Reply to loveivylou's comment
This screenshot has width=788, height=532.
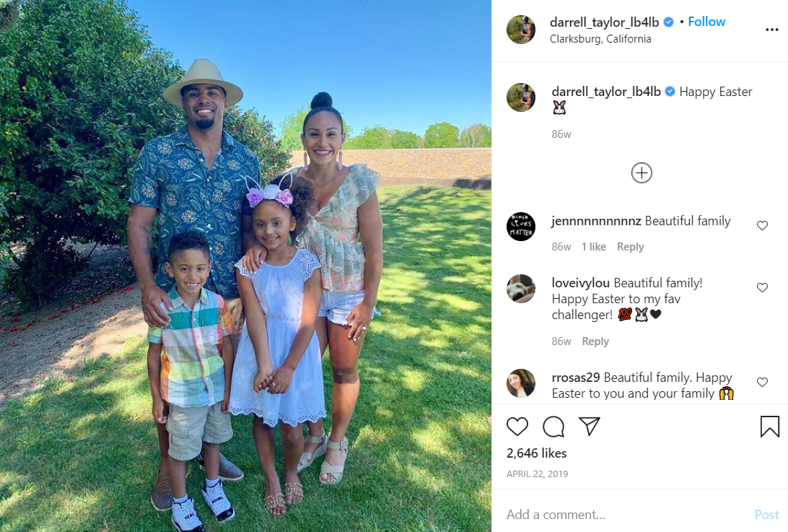click(595, 341)
